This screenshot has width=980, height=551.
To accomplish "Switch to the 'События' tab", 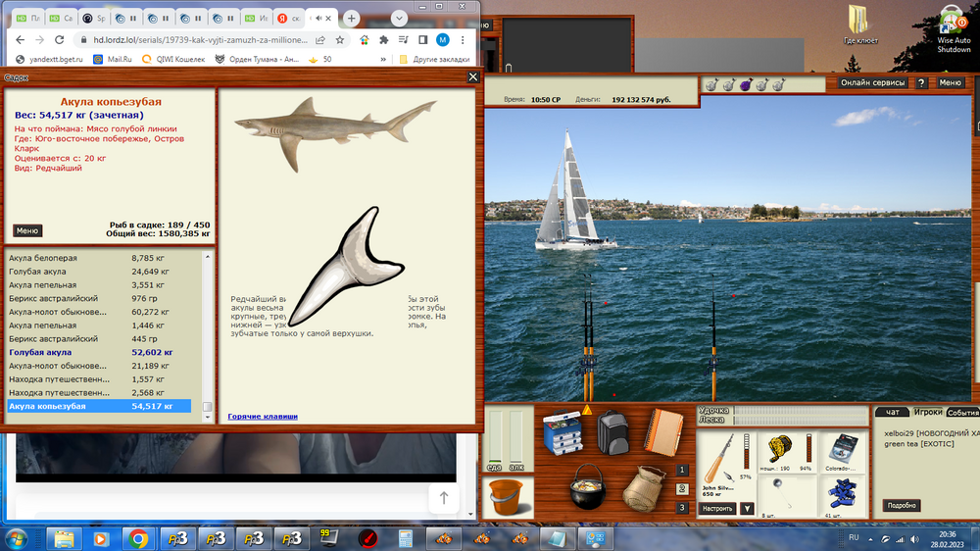I will click(x=962, y=412).
